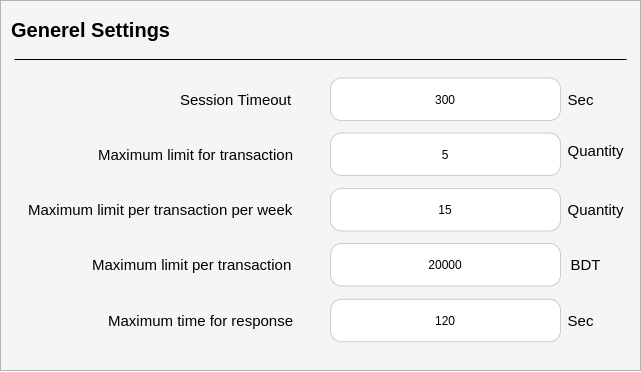The height and width of the screenshot is (372, 641).
Task: Click the Maximum time for response label
Action: click(200, 321)
